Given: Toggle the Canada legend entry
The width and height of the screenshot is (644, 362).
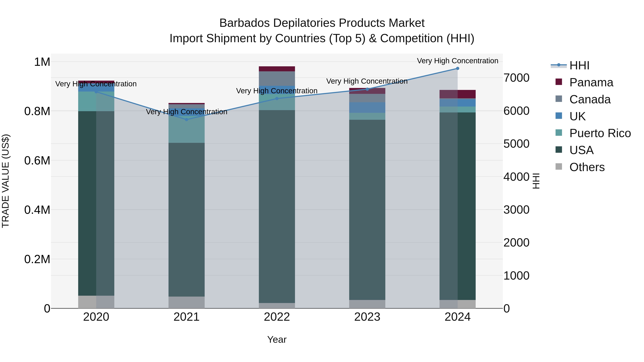Looking at the screenshot, I should [x=583, y=99].
